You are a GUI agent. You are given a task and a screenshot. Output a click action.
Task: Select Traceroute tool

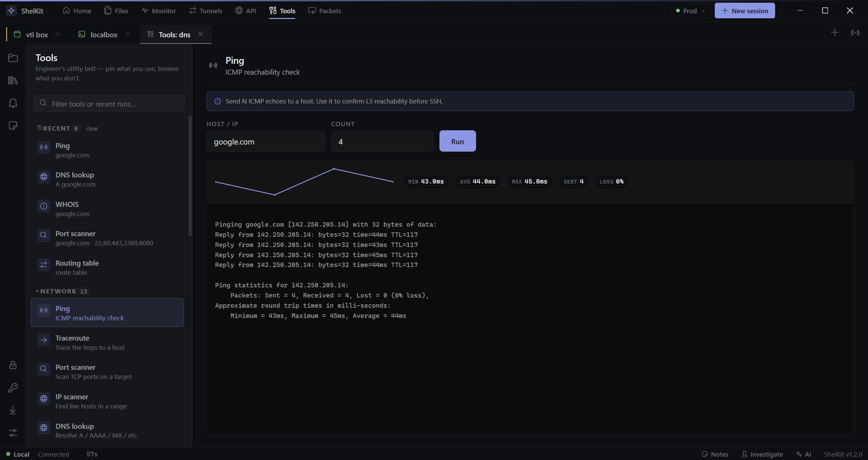(107, 342)
